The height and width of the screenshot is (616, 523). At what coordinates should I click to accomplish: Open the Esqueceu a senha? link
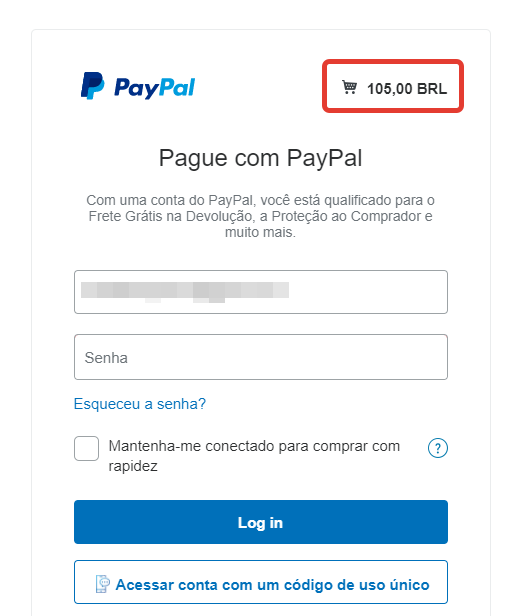click(140, 404)
